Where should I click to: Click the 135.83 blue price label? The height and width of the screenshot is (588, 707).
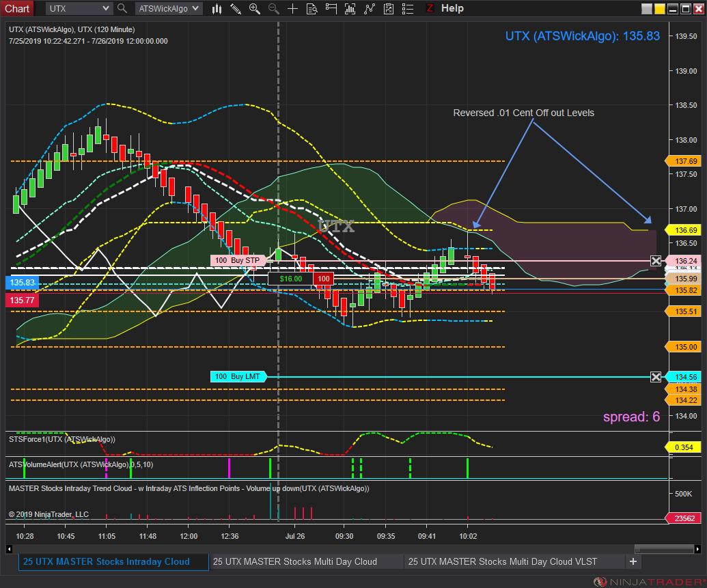click(22, 282)
